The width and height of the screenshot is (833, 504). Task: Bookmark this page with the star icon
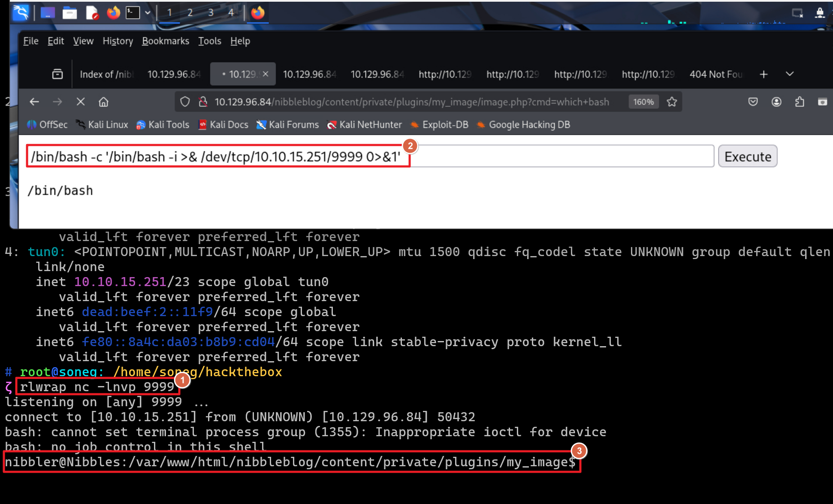(x=672, y=102)
